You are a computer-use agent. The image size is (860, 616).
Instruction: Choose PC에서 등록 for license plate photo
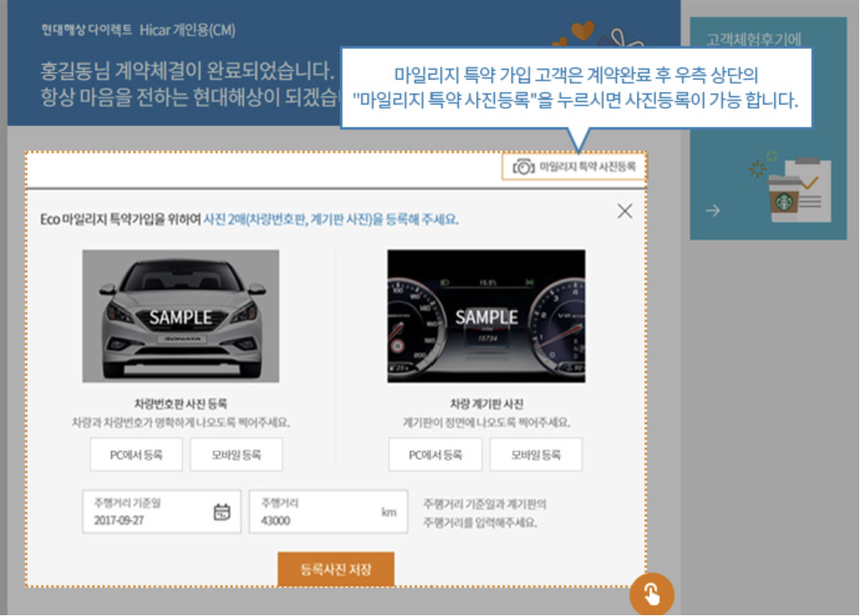(136, 455)
